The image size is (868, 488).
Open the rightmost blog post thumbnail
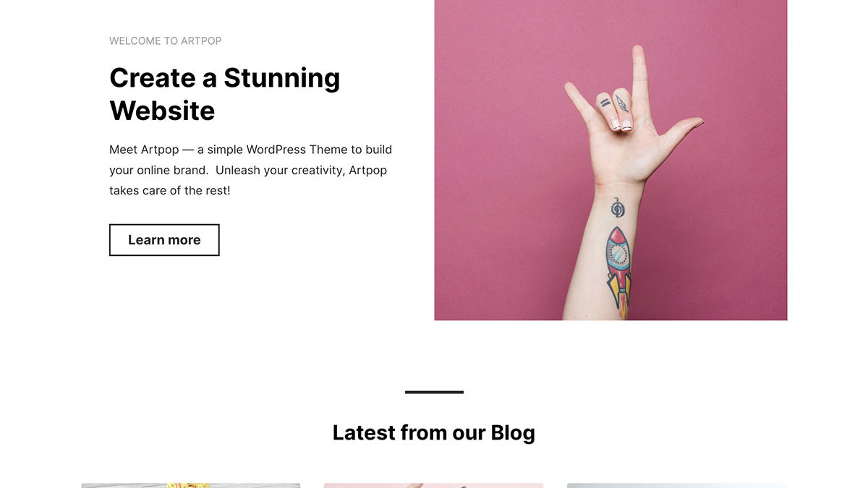pyautogui.click(x=676, y=486)
